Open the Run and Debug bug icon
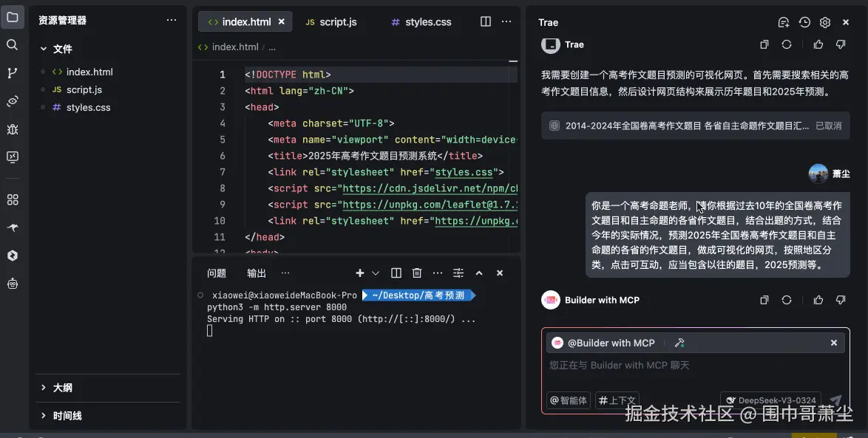The image size is (868, 438). click(x=12, y=129)
